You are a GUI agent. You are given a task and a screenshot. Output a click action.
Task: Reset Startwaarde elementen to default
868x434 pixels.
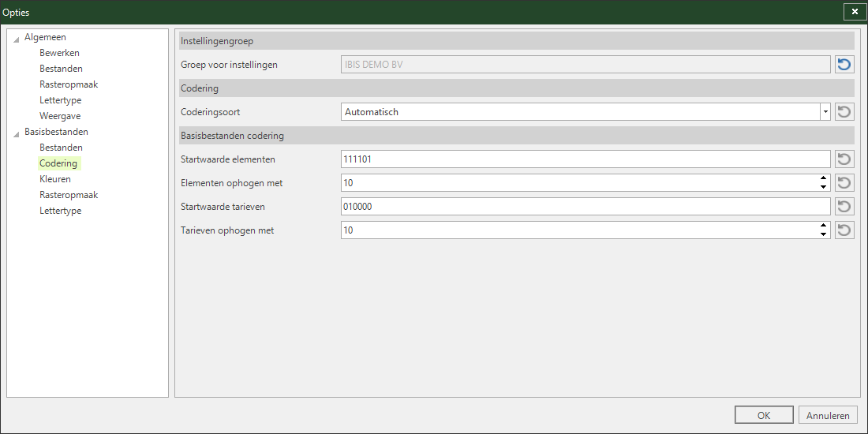tap(844, 159)
